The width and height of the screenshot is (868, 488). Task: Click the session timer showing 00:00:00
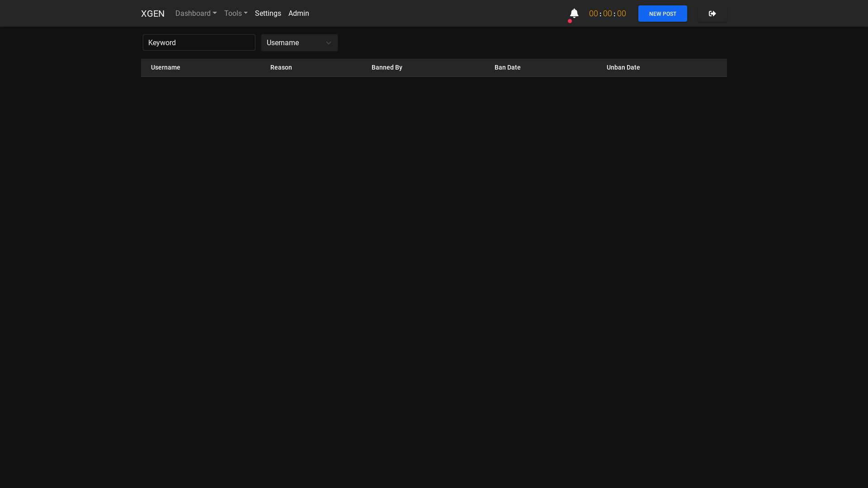click(607, 14)
